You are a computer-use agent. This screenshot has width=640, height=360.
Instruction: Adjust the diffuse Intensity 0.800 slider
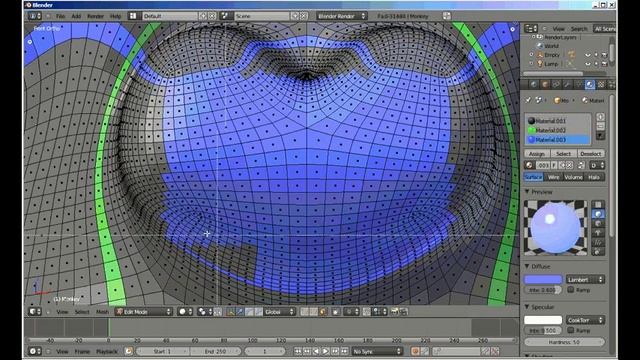tap(543, 290)
